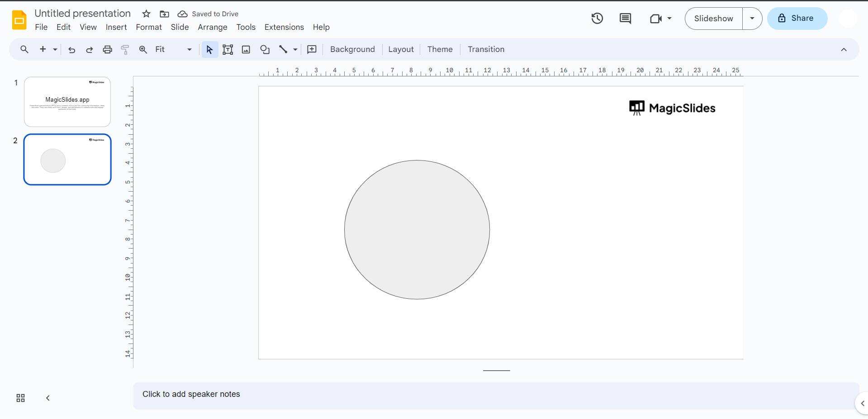Collapse the filmstrip panel arrow
This screenshot has width=868, height=419.
click(48, 398)
